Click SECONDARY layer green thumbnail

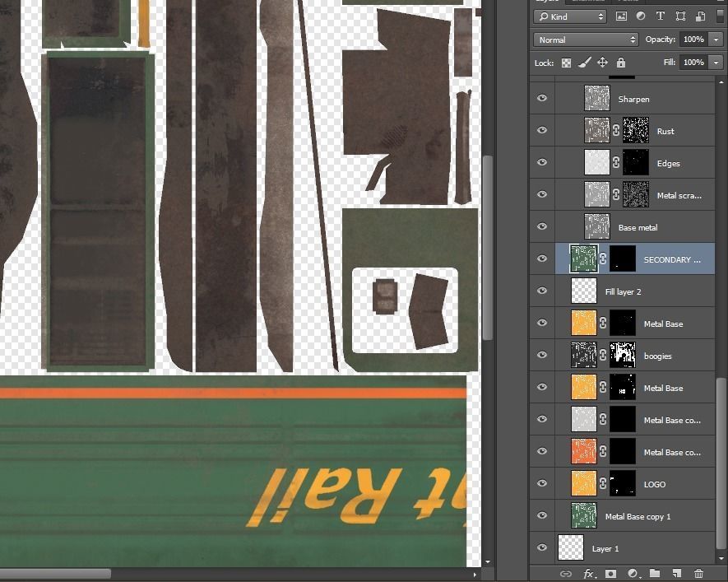(x=583, y=258)
